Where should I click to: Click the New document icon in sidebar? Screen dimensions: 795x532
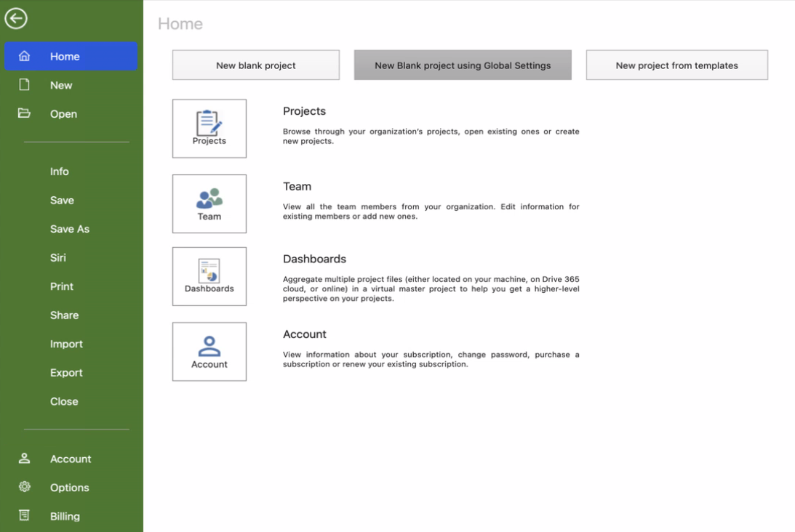pyautogui.click(x=24, y=84)
